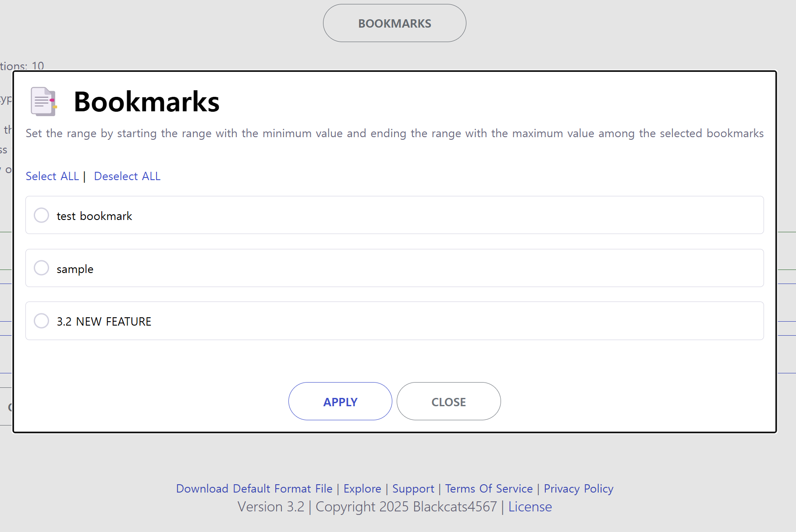Image resolution: width=796 pixels, height=532 pixels.
Task: Toggle the circle next to 3.2 NEW FEATURE
Action: (42, 321)
